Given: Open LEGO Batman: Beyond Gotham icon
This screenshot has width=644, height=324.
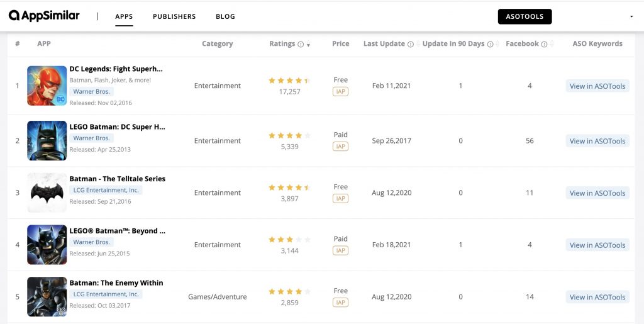Looking at the screenshot, I should (x=47, y=245).
